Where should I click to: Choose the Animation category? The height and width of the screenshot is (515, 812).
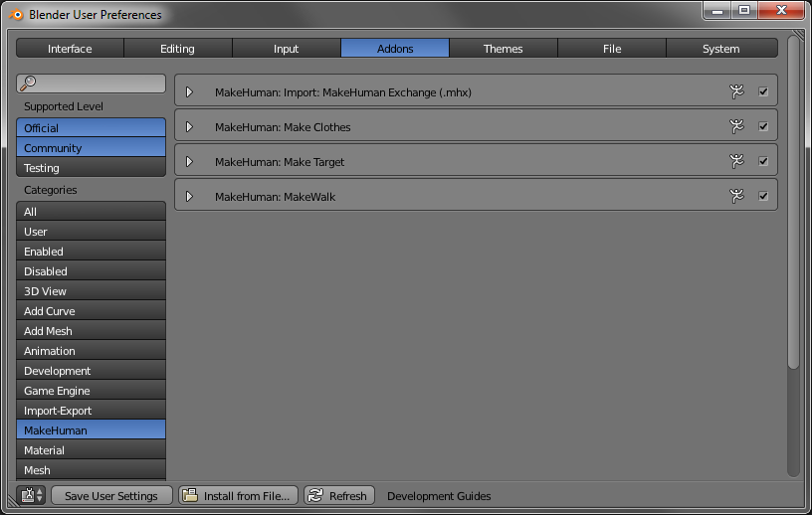coord(92,350)
